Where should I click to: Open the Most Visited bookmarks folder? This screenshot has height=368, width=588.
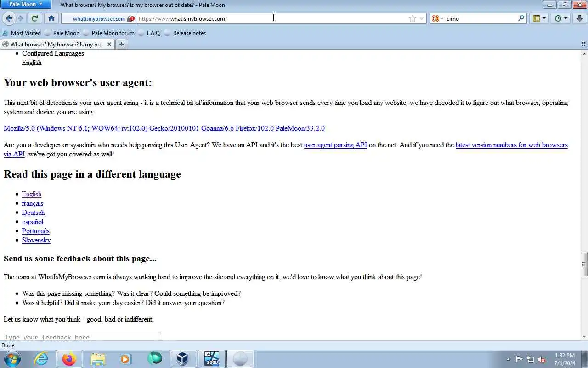click(22, 33)
